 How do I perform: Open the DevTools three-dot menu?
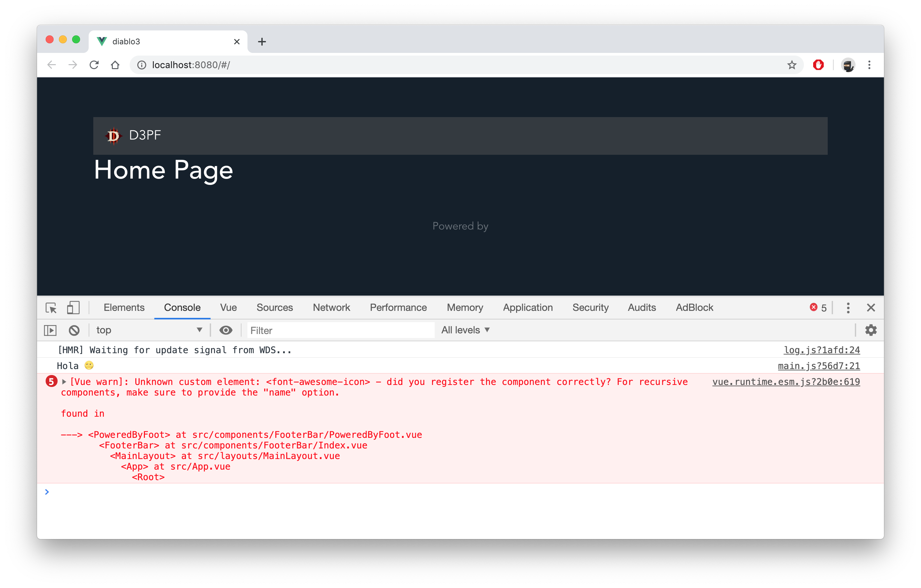(848, 308)
